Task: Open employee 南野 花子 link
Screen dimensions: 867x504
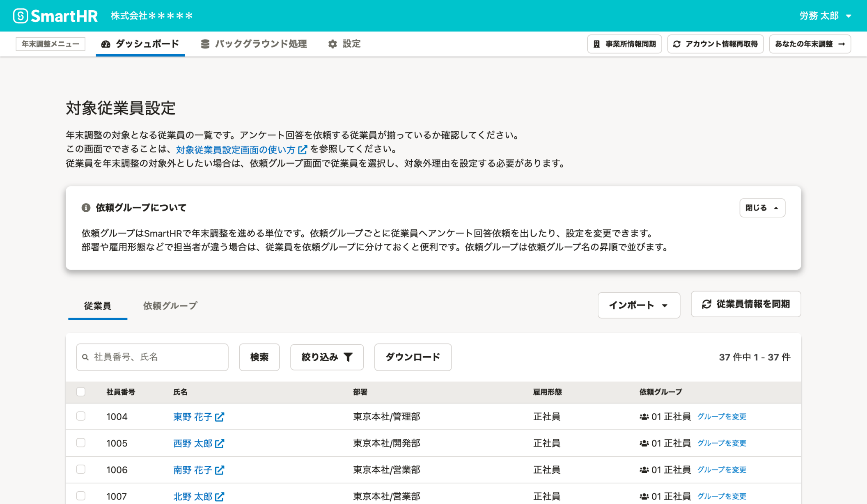Action: click(199, 470)
